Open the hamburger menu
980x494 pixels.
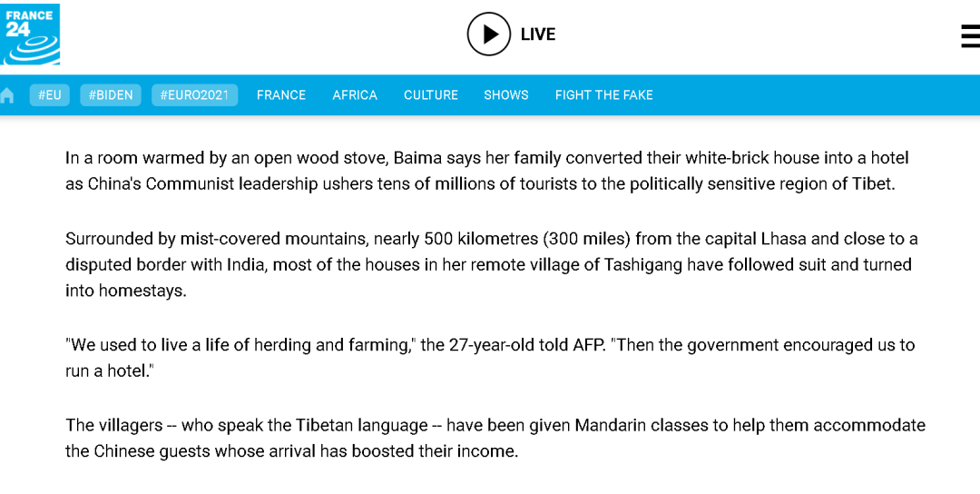coord(971,35)
